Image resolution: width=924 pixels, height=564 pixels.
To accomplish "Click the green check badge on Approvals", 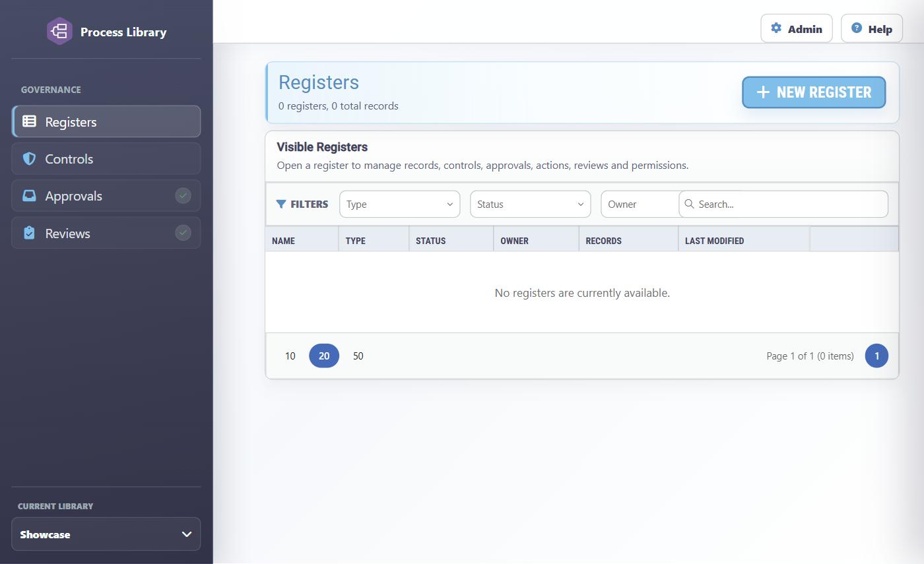I will pyautogui.click(x=183, y=195).
